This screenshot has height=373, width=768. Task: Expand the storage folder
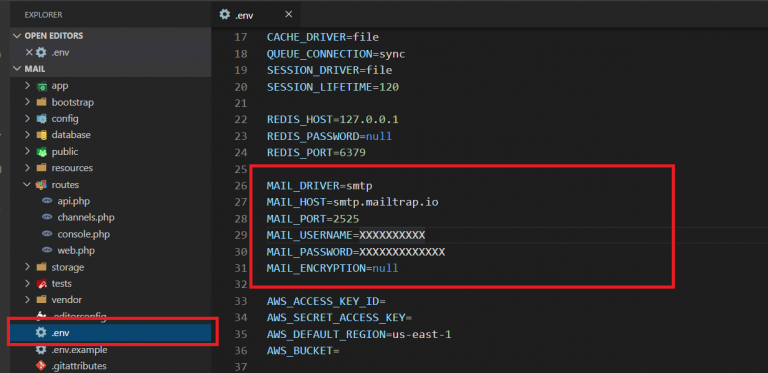(27, 267)
